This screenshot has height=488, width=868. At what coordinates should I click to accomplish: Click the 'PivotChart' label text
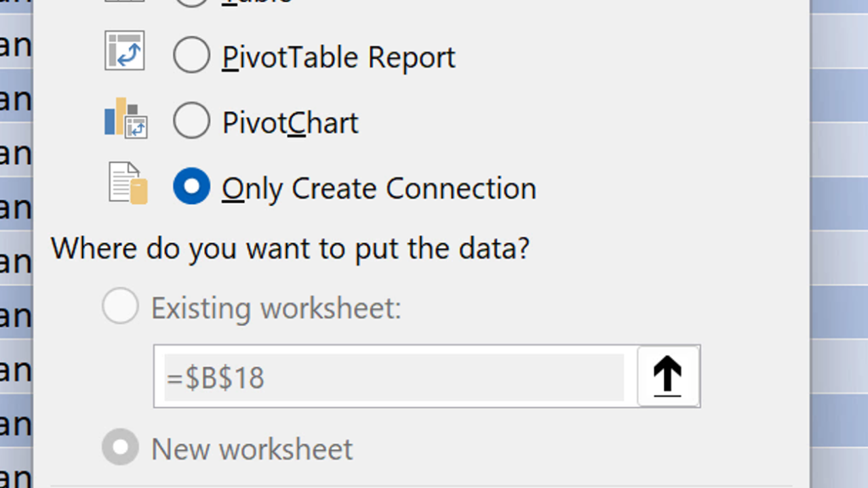click(x=290, y=123)
